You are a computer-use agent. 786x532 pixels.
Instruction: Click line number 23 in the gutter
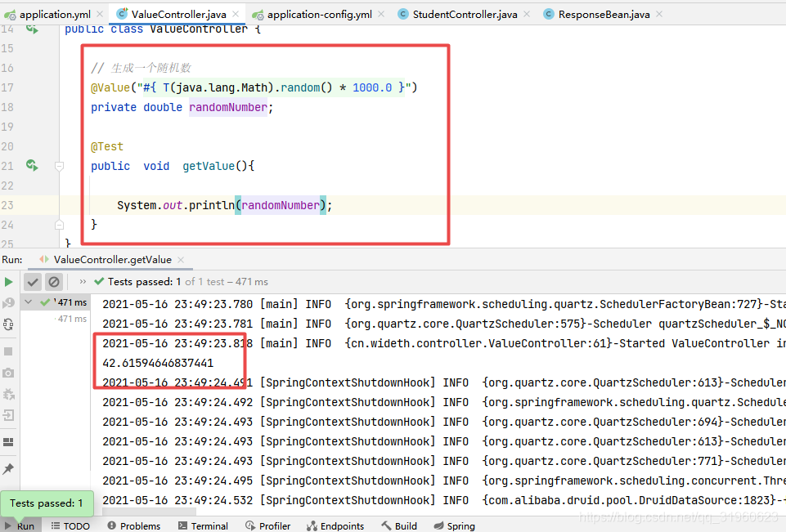point(7,205)
